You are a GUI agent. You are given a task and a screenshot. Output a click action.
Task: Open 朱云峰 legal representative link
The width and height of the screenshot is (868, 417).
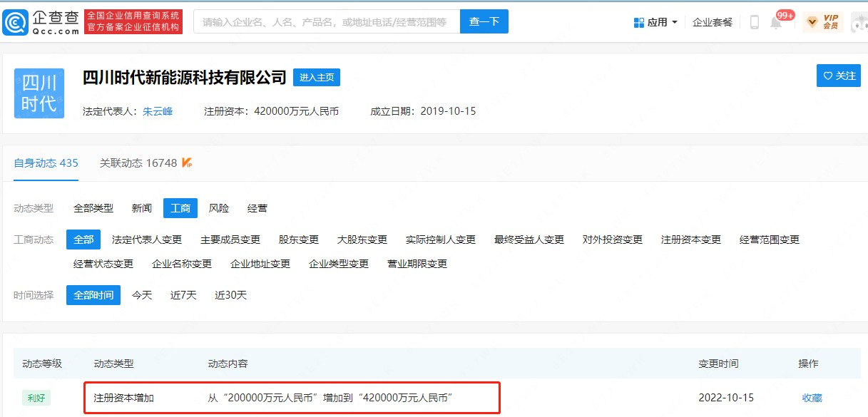point(158,111)
